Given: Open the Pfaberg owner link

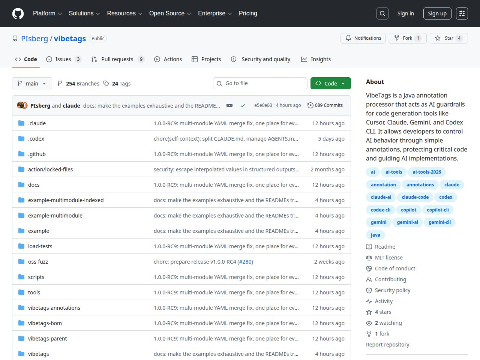Looking at the screenshot, I should click(x=35, y=39).
